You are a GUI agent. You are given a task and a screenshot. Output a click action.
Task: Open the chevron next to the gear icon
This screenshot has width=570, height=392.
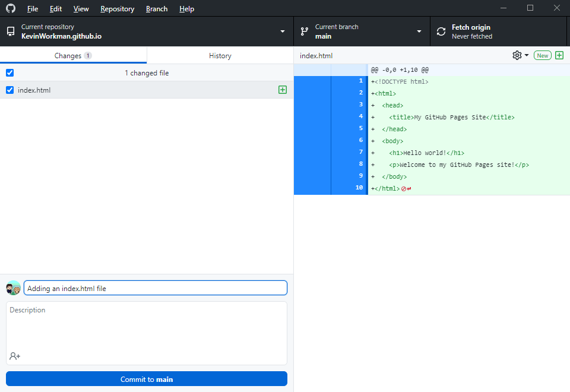pyautogui.click(x=525, y=55)
